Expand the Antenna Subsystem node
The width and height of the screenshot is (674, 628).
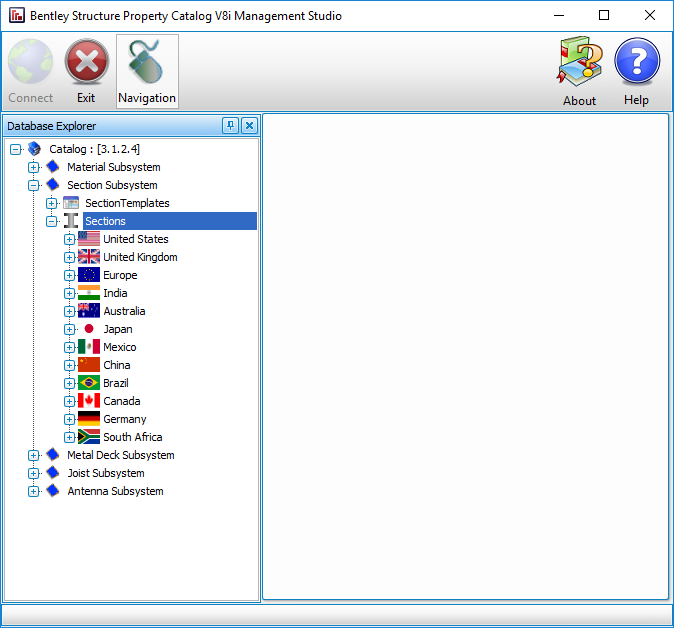click(x=34, y=491)
